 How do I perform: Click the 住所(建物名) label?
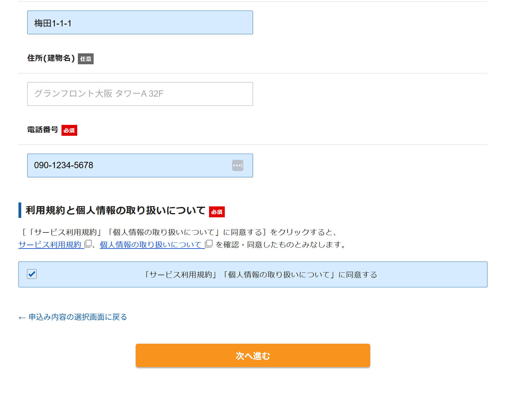pos(51,58)
